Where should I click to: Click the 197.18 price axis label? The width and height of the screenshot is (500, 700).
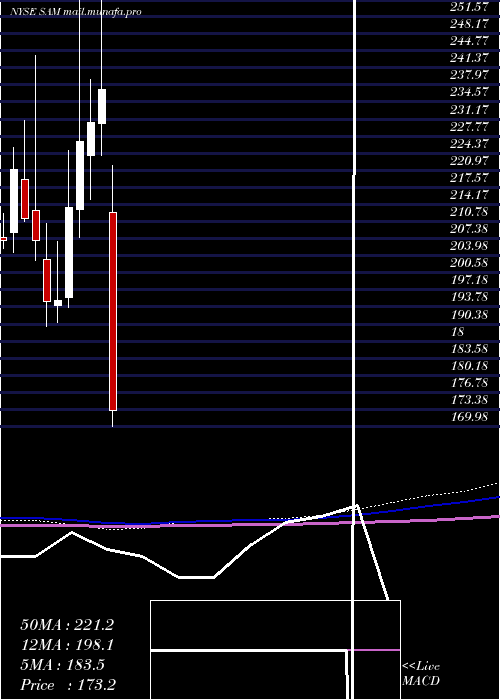click(x=469, y=280)
